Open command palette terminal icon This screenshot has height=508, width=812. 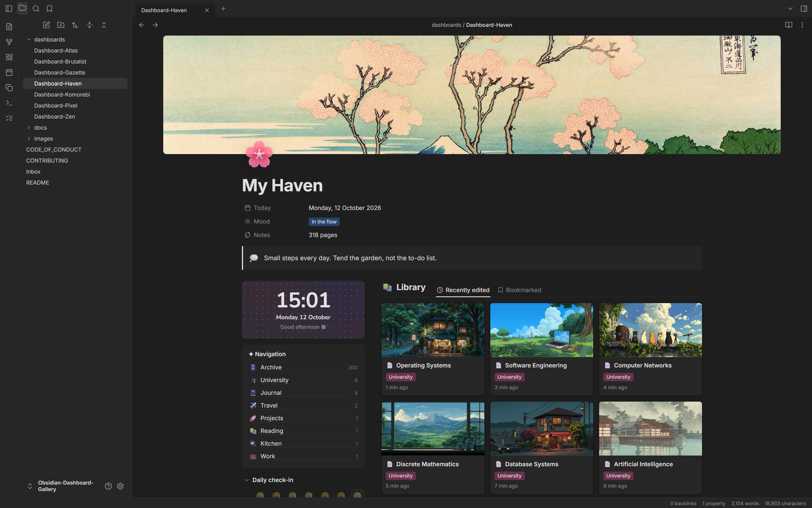9,103
